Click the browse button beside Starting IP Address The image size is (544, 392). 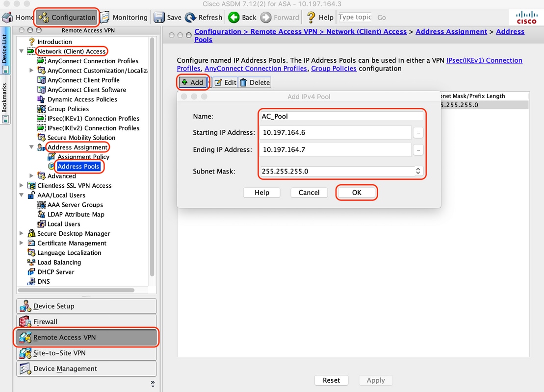(x=418, y=132)
